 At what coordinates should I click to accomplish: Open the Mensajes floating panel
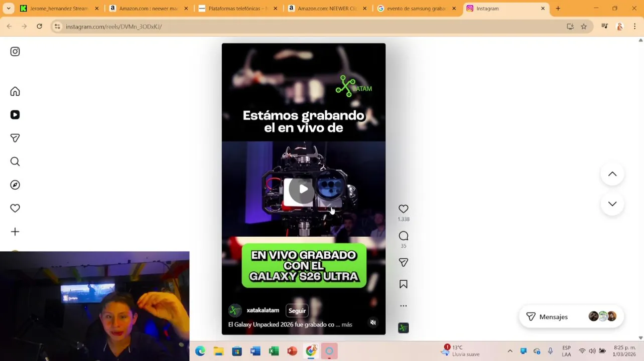(x=572, y=317)
